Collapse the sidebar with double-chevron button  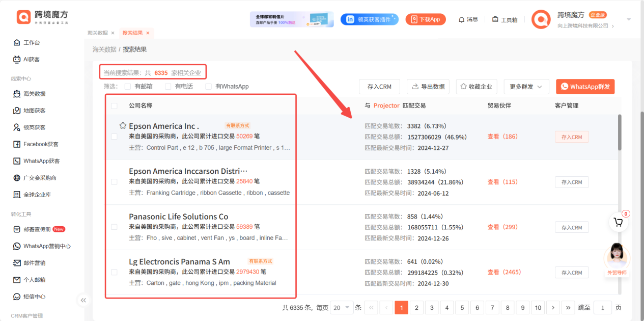[x=83, y=300]
